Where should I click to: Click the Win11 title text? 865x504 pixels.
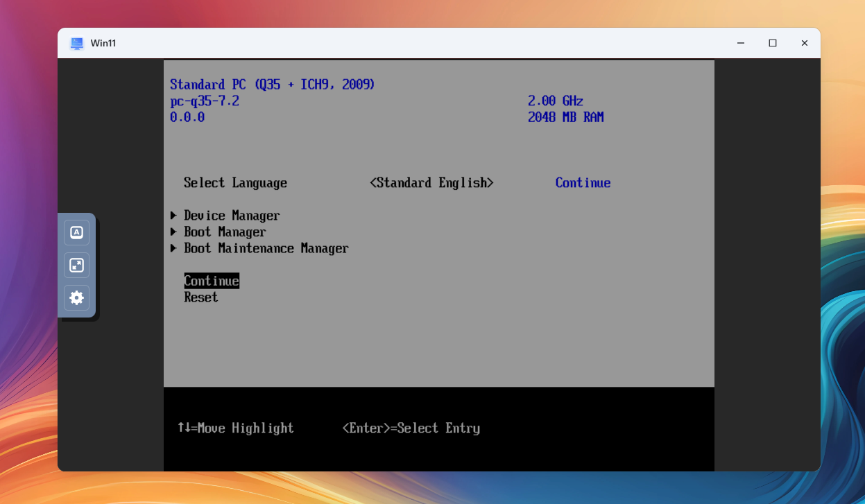point(103,43)
